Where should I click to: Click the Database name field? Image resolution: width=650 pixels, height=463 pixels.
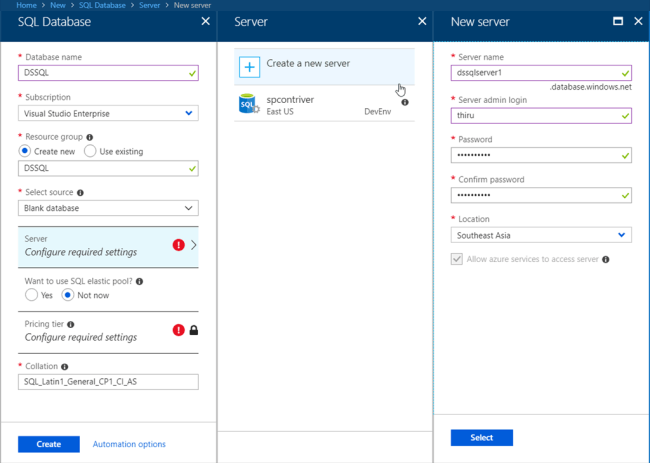[x=108, y=73]
